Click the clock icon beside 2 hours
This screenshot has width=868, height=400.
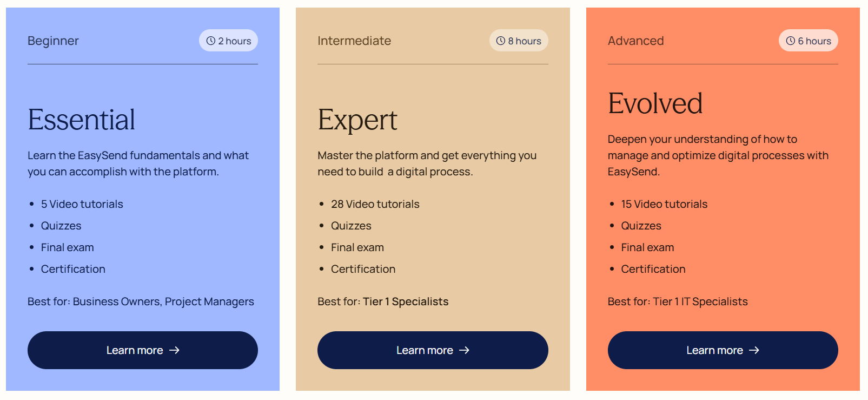pyautogui.click(x=211, y=41)
